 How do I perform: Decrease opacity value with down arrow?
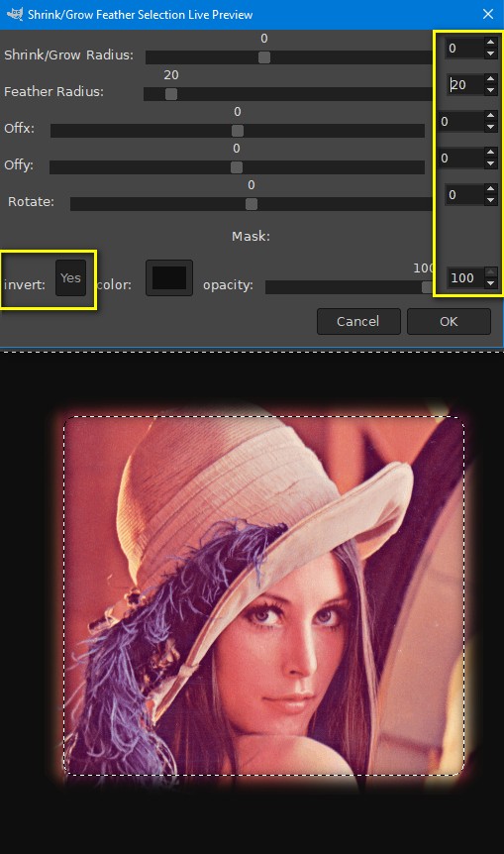pos(490,283)
